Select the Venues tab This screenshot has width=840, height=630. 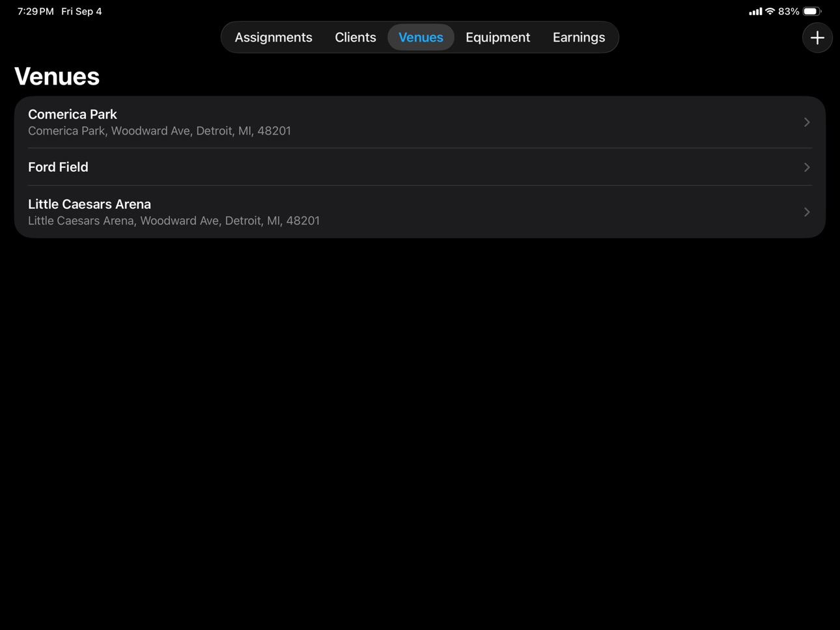coord(421,37)
